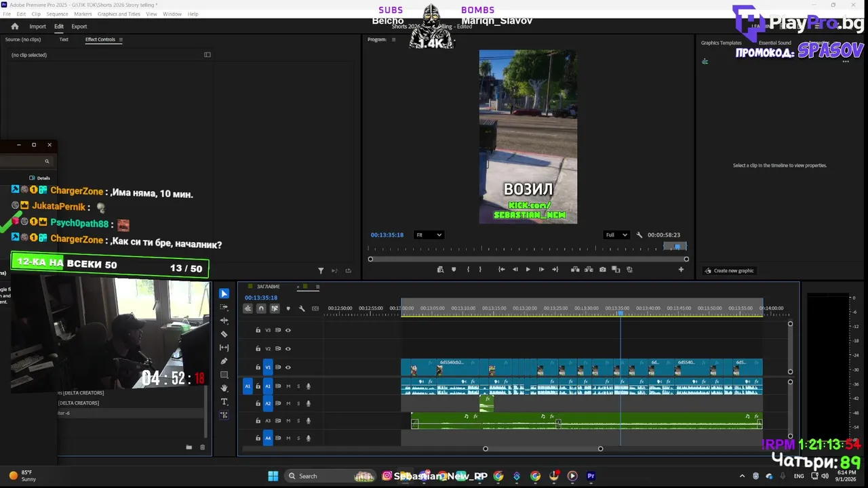
Task: Open the wrench settings in Program monitor
Action: click(x=639, y=235)
